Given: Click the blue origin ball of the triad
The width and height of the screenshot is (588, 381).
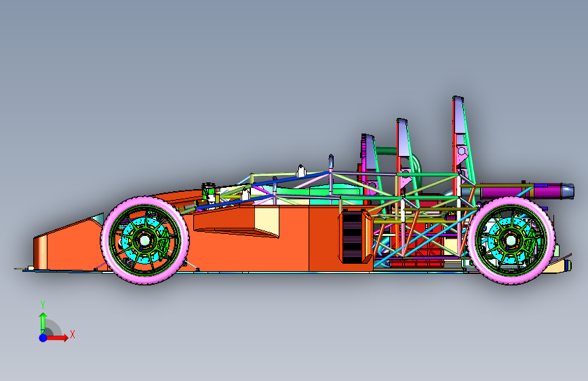Looking at the screenshot, I should coord(43,338).
